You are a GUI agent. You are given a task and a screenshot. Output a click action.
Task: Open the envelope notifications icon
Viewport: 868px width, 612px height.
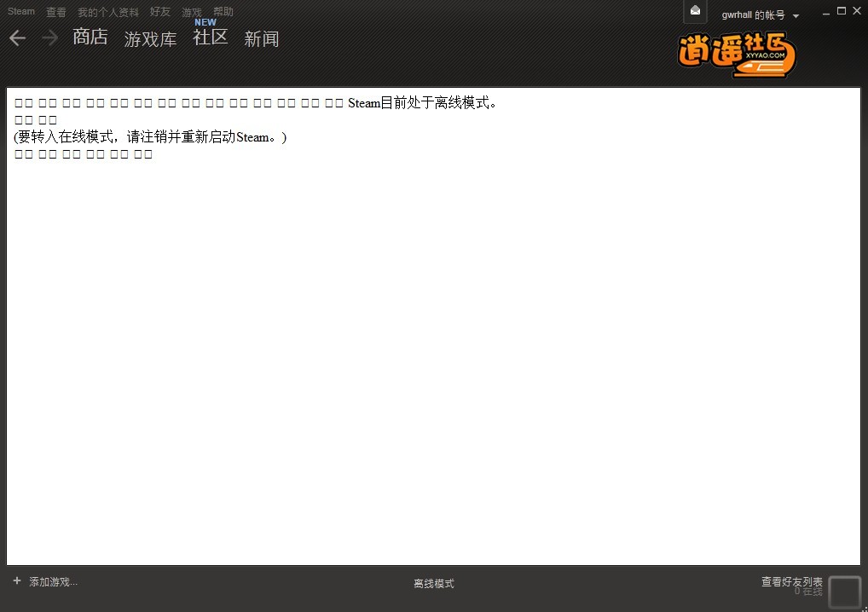[x=696, y=11]
